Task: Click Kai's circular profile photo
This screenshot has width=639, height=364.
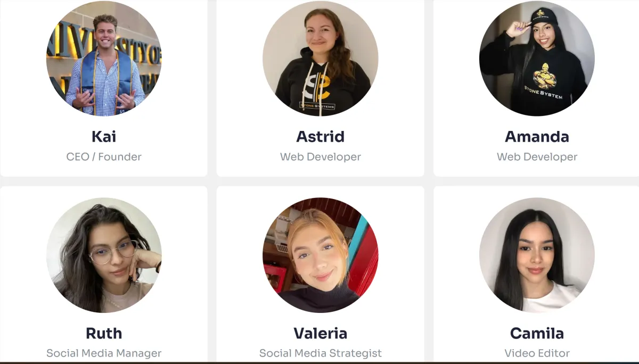Action: [x=104, y=59]
